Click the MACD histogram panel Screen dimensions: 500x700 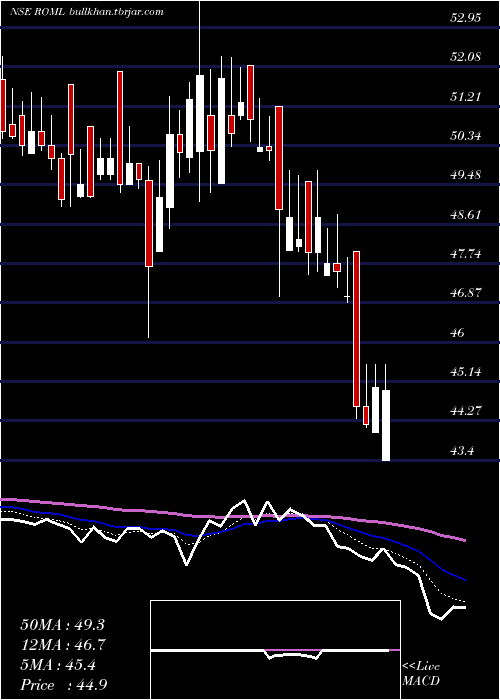tap(275, 650)
